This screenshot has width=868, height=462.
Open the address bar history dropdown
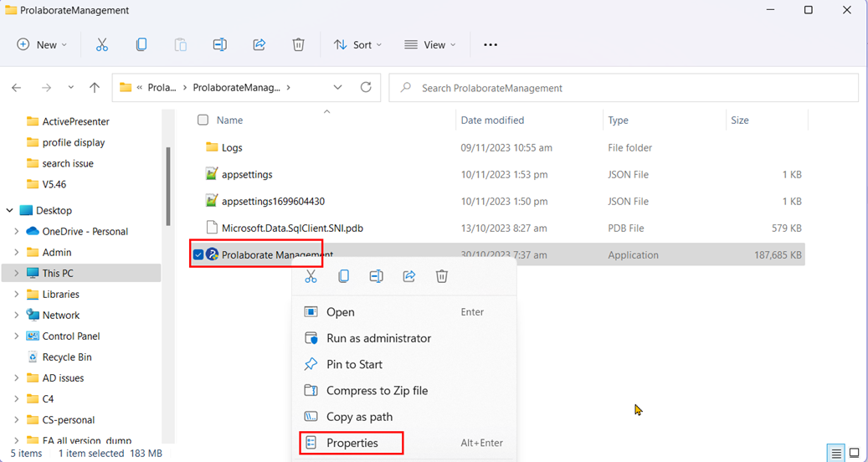pos(337,87)
